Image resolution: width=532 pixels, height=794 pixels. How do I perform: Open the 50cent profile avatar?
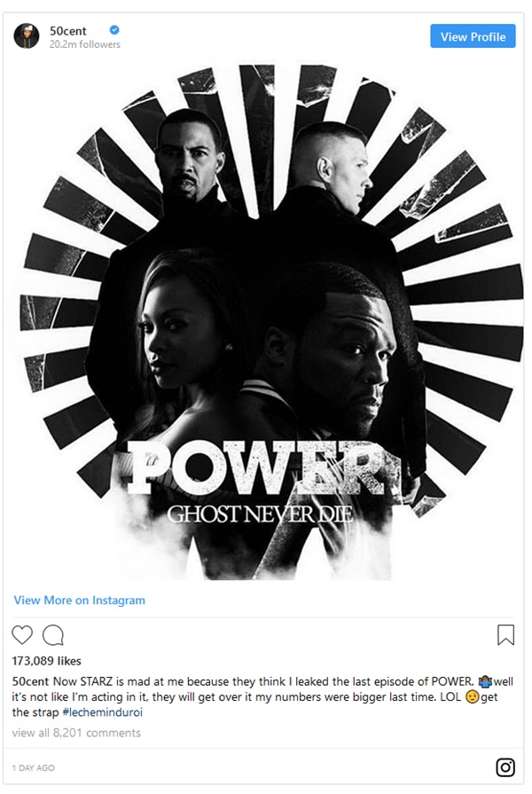coord(27,36)
